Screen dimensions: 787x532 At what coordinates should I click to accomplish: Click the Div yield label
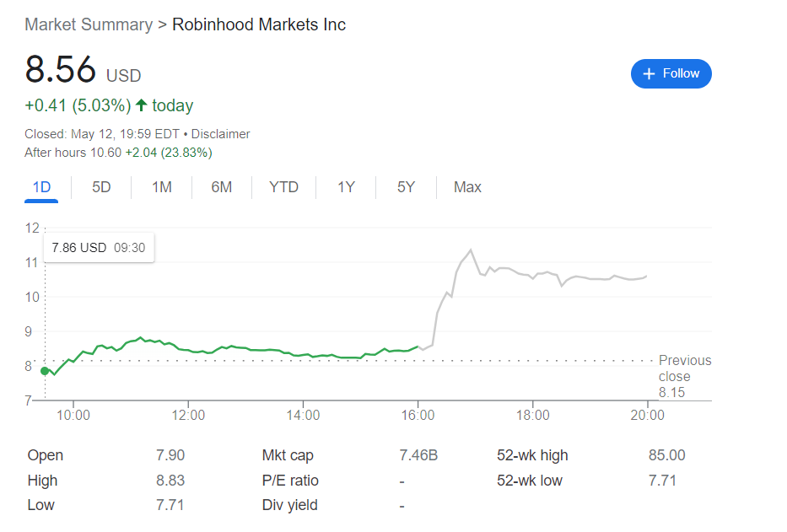289,505
